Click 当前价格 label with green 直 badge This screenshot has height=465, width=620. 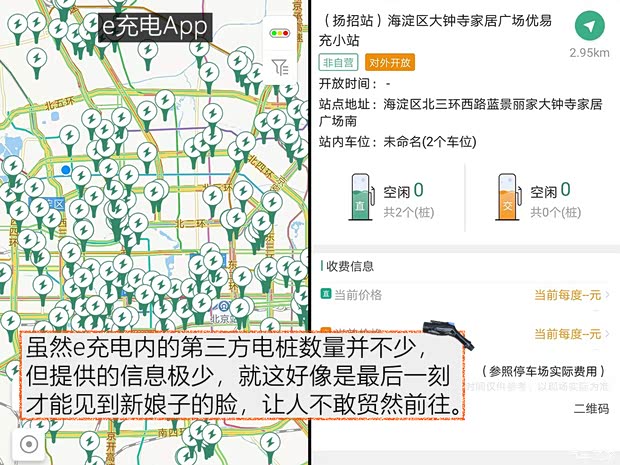(x=351, y=295)
